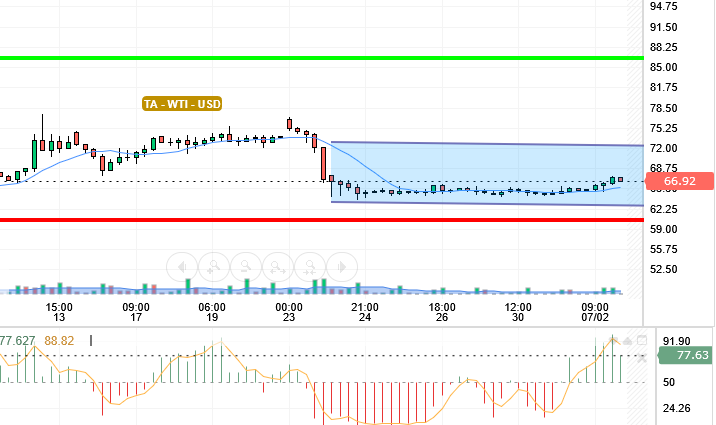Click the indicator value 77.627

pyautogui.click(x=17, y=341)
